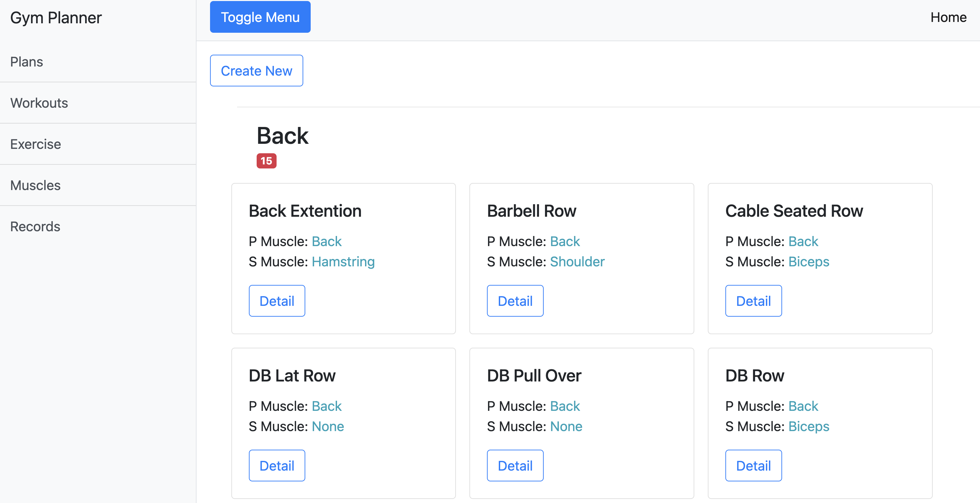The image size is (980, 503).
Task: Open Detail for Back Extention
Action: [x=277, y=301]
